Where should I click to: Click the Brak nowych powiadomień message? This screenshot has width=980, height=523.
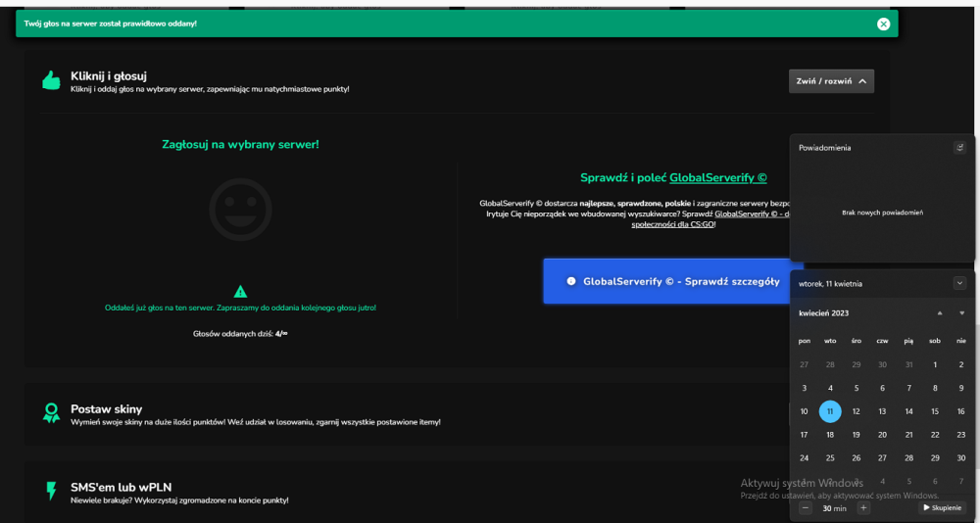point(883,213)
